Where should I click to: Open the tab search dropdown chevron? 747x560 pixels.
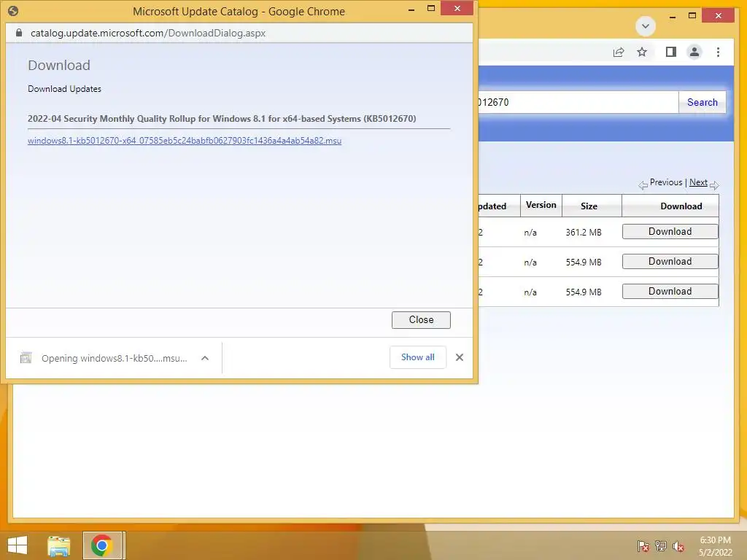(646, 26)
